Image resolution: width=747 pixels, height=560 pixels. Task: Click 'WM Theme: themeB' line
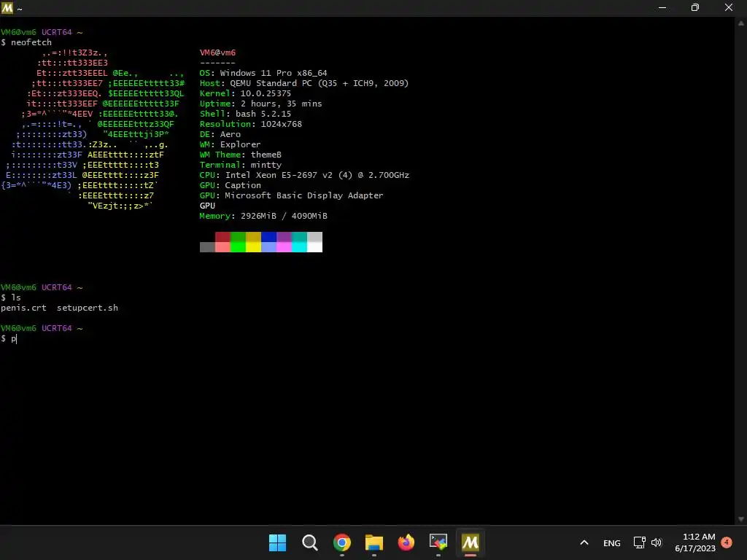tap(241, 155)
